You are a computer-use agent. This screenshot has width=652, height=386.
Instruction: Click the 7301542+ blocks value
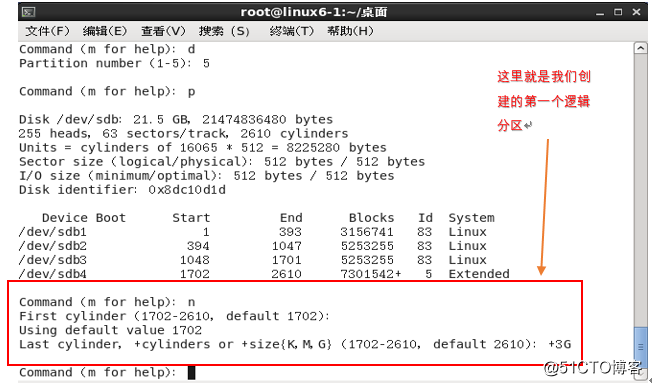(371, 274)
